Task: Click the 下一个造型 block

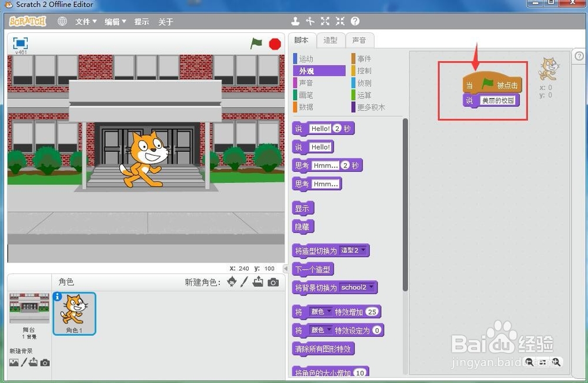Action: coord(313,269)
